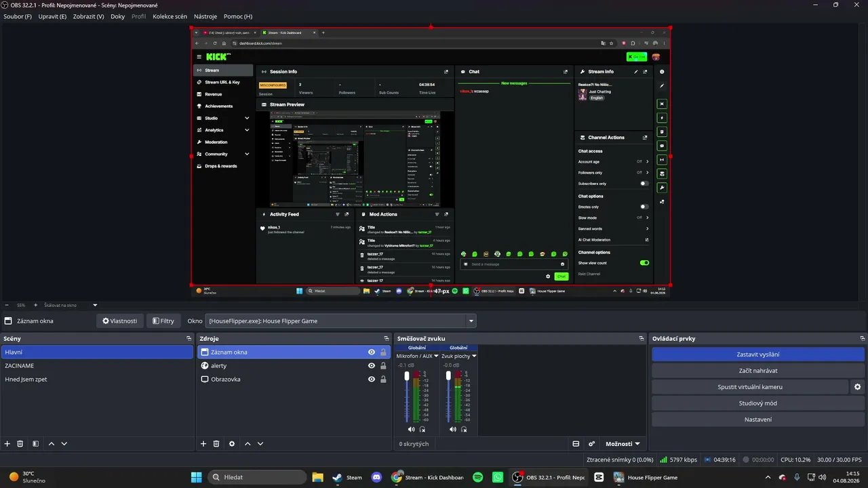Open the Zobrazit menu
This screenshot has width=868, height=488.
coord(90,16)
